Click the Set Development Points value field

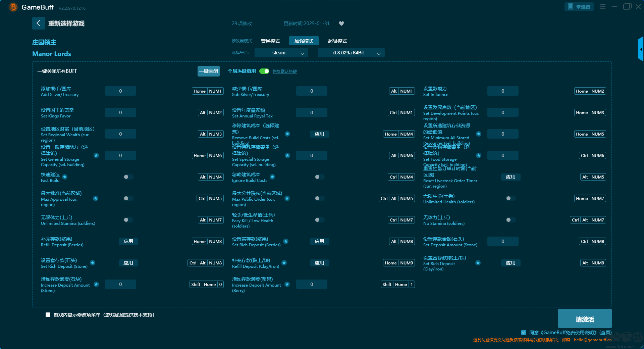pyautogui.click(x=503, y=112)
